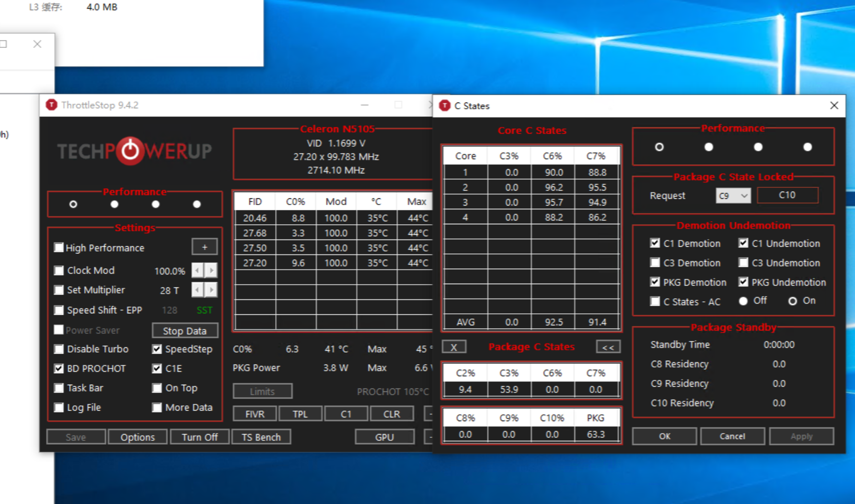Uncheck SpeedStep option
This screenshot has width=855, height=504.
pyautogui.click(x=157, y=349)
